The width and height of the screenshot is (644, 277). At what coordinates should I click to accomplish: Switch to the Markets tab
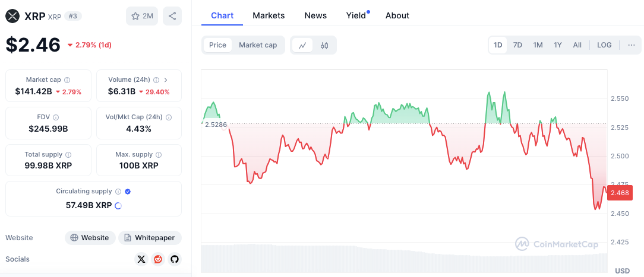click(269, 15)
